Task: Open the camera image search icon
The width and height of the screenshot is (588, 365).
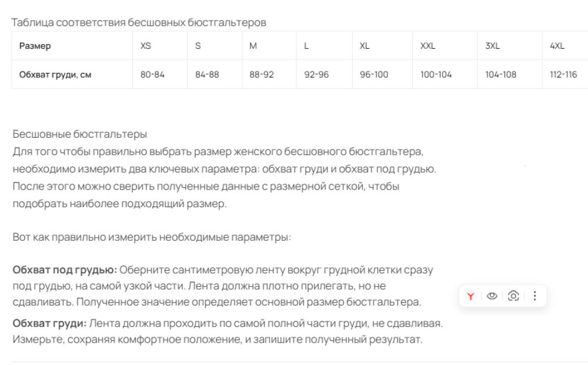Action: tap(513, 296)
